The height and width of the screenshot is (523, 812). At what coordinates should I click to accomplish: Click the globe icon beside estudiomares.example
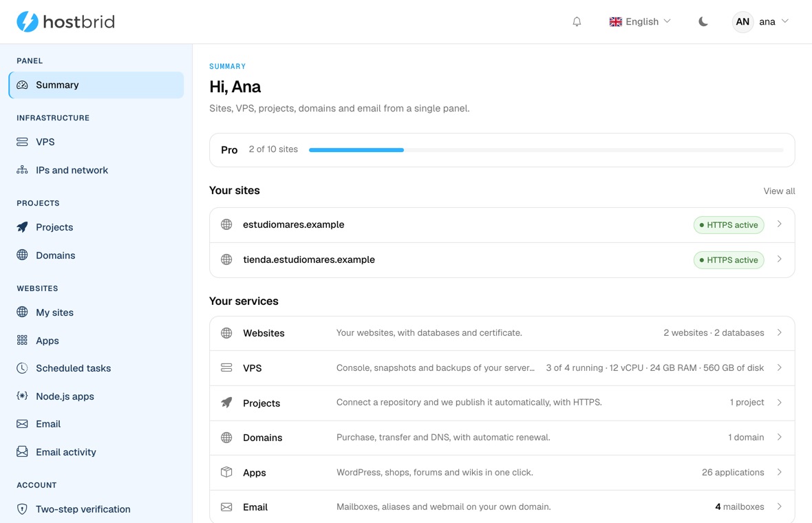226,225
